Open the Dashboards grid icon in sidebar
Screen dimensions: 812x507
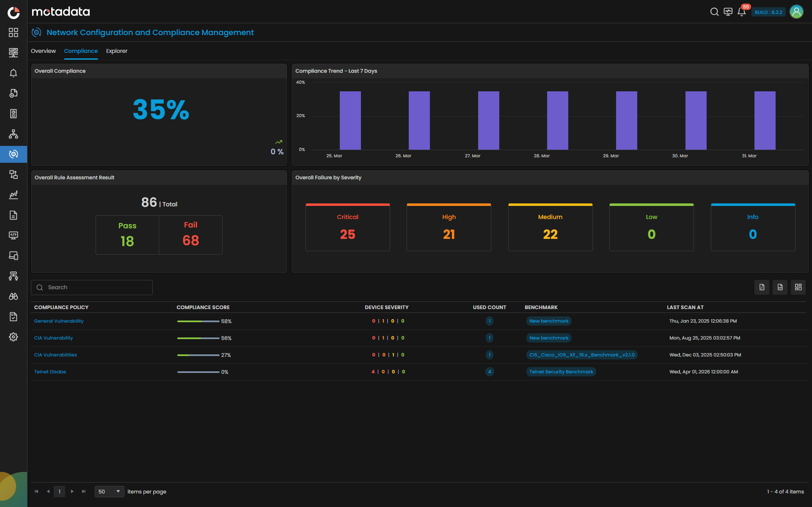(14, 33)
